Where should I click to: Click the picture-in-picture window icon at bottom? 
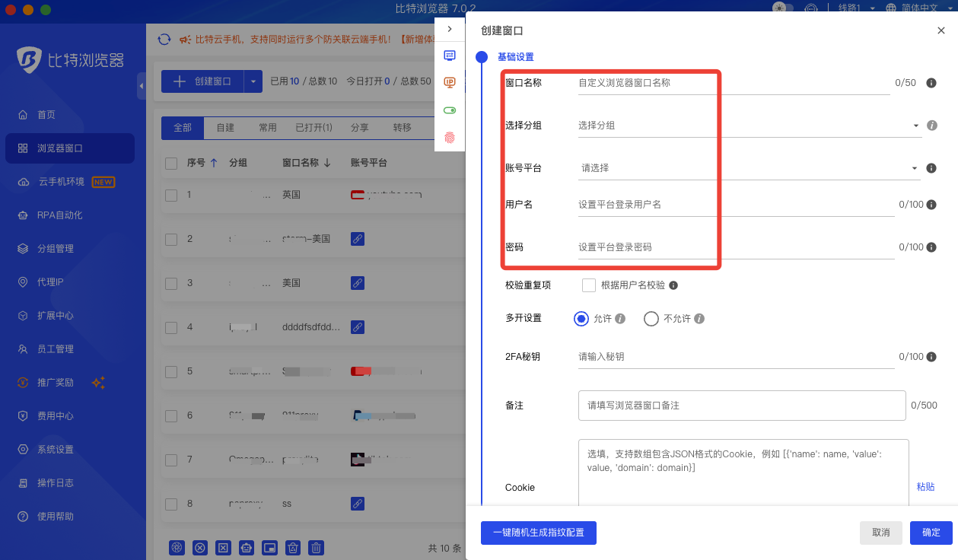(x=270, y=547)
